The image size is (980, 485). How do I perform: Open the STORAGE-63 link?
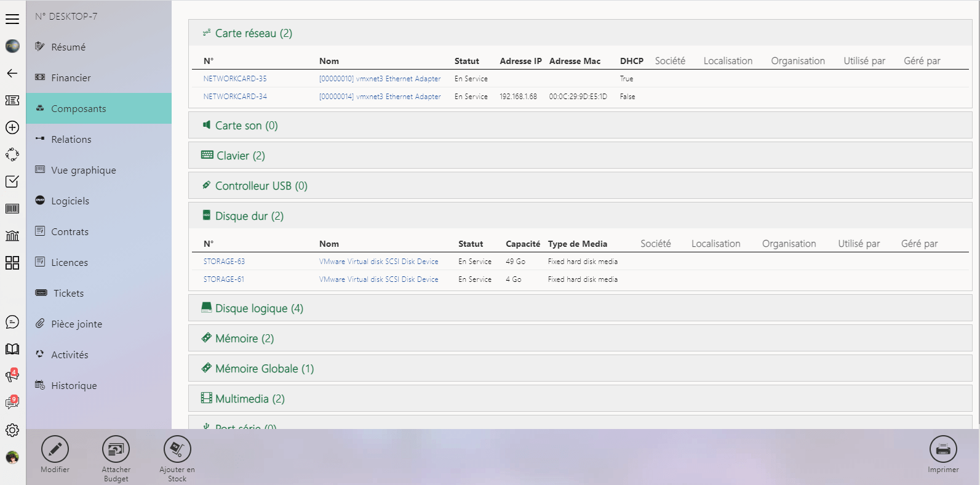pos(224,262)
